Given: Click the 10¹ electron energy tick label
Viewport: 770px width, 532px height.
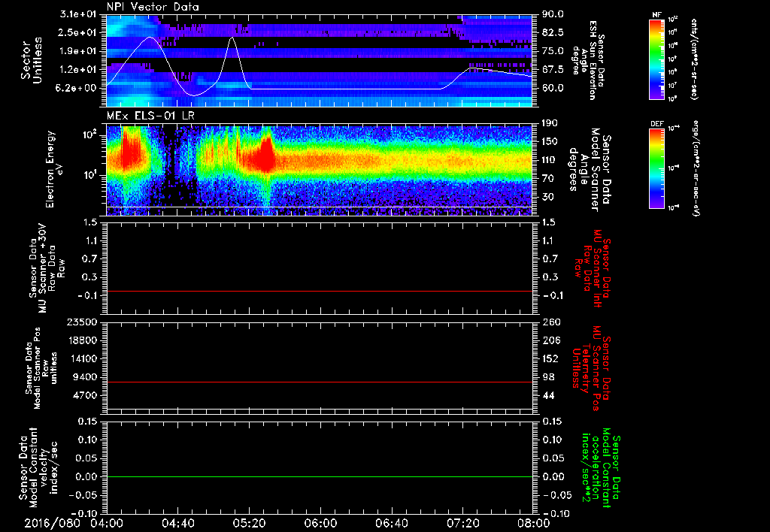Looking at the screenshot, I should (x=89, y=175).
